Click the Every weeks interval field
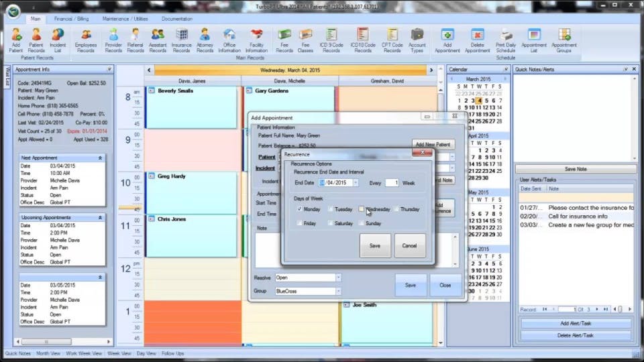This screenshot has width=644, height=362. [x=392, y=183]
